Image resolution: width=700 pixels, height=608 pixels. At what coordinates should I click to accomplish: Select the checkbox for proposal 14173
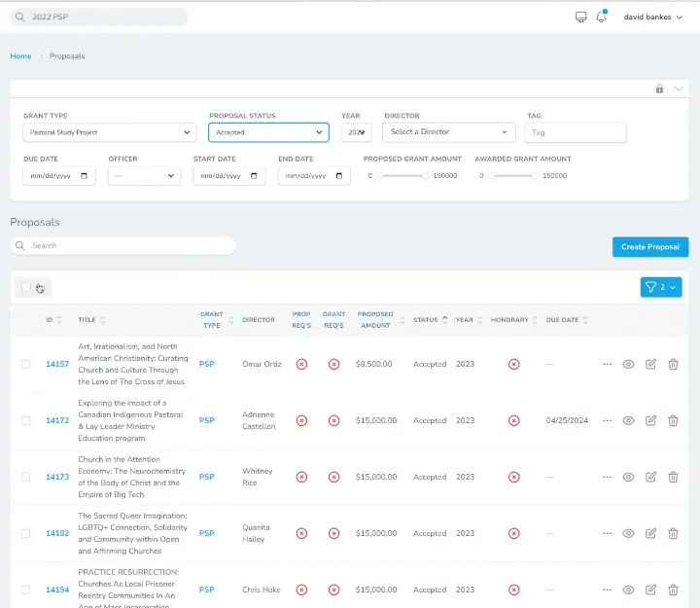point(26,477)
